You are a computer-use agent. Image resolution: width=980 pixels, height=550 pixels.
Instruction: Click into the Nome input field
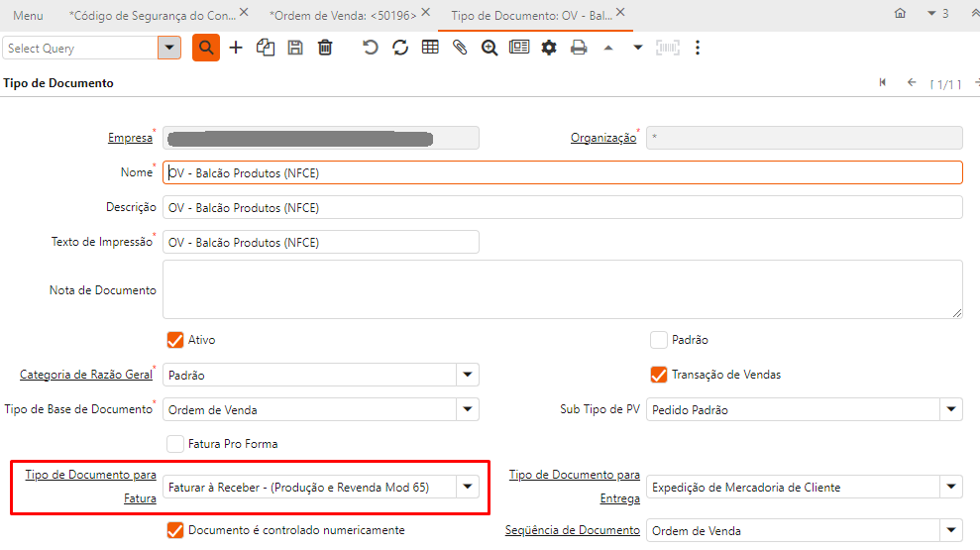(563, 172)
